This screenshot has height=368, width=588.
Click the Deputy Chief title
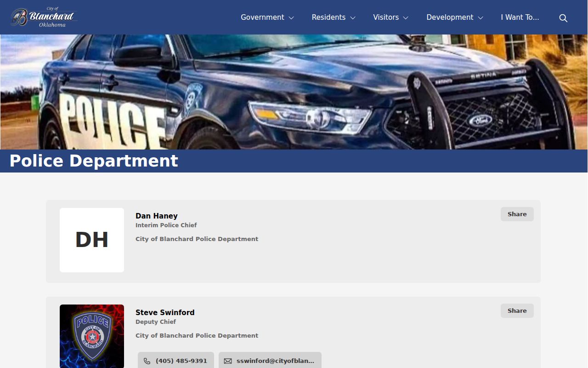click(x=156, y=322)
